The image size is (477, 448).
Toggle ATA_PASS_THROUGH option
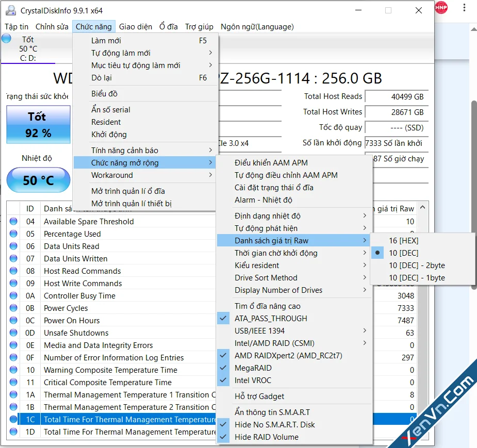point(294,318)
